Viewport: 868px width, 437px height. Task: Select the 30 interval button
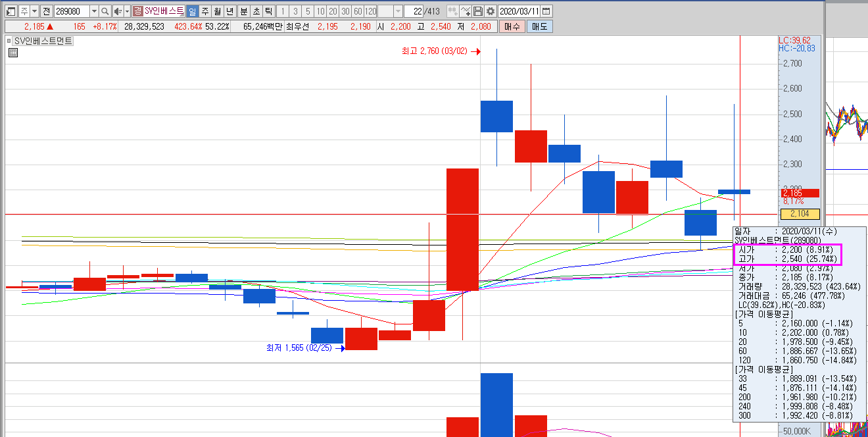(345, 11)
